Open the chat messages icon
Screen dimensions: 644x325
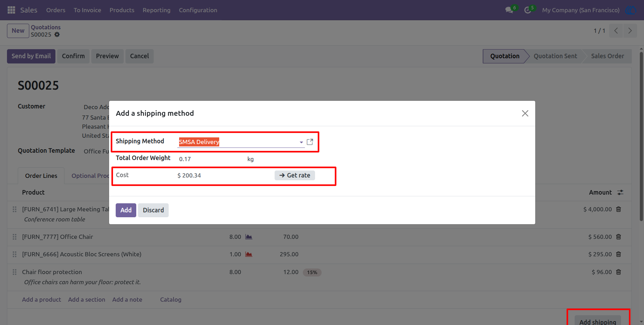(x=509, y=10)
